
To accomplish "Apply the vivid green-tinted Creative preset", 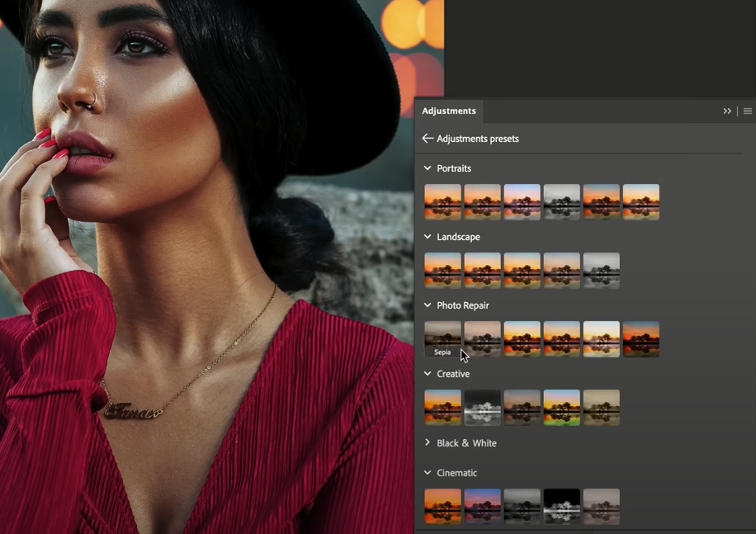I will pos(562,407).
